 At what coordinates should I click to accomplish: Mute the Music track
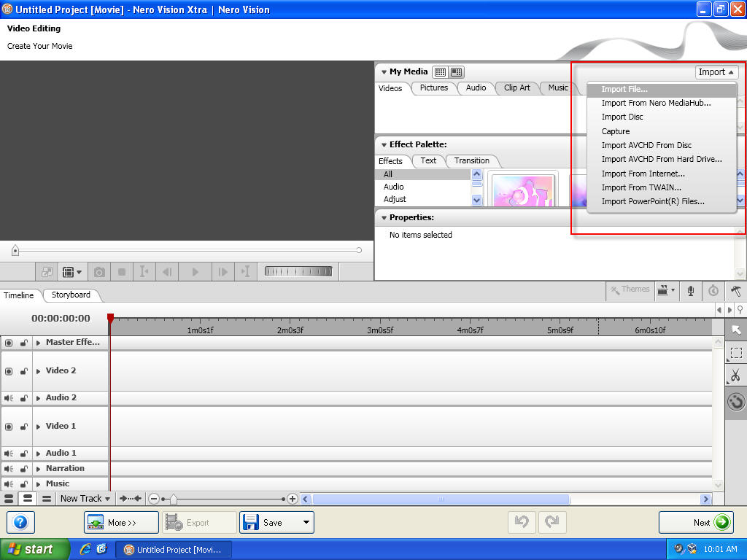click(9, 484)
